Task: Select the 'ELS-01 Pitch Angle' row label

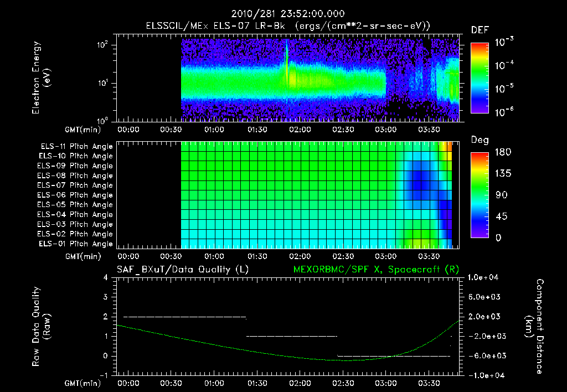Action: point(76,244)
